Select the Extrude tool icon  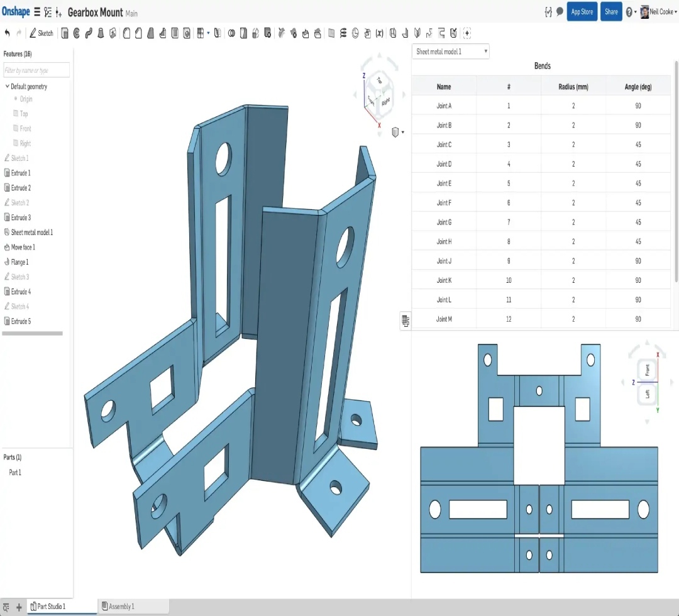(x=64, y=33)
